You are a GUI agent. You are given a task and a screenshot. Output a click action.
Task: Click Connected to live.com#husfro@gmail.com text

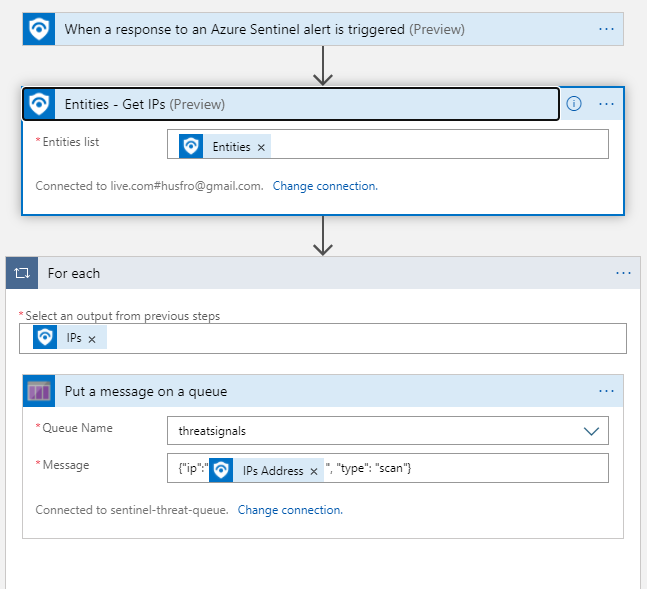(x=149, y=186)
